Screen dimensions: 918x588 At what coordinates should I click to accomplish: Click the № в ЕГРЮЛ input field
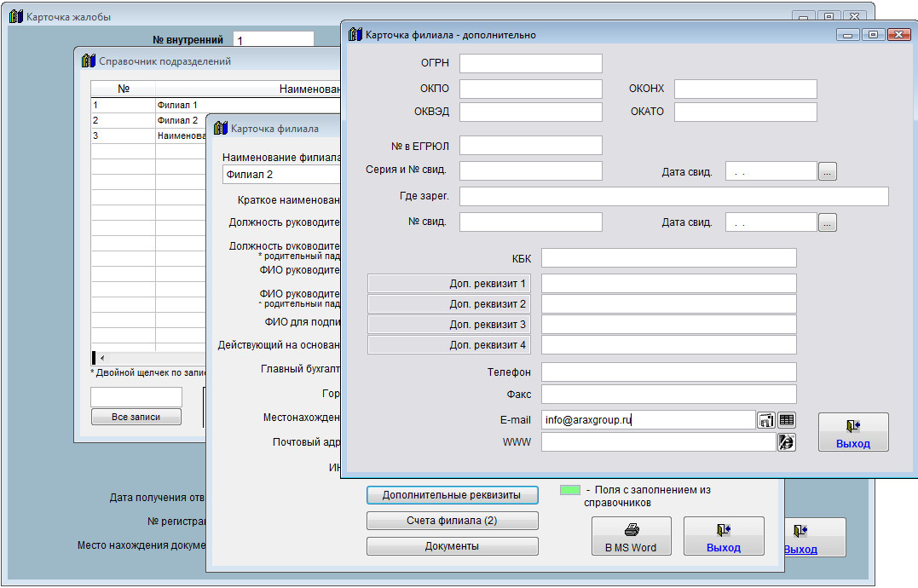pos(530,145)
